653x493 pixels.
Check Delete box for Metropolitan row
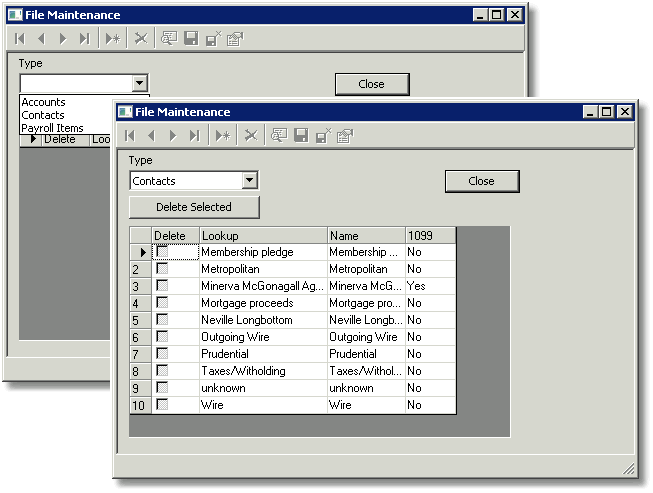tap(162, 269)
